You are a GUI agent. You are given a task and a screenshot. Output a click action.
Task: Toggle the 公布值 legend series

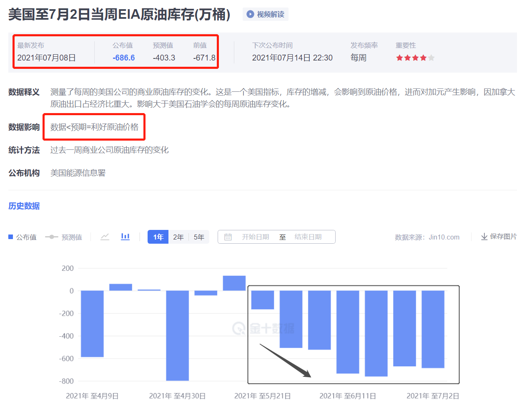[23, 237]
